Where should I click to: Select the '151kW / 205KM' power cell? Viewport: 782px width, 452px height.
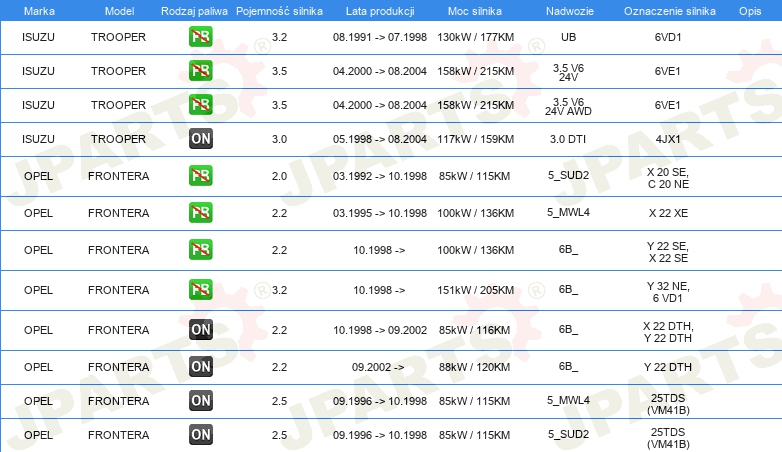click(475, 290)
